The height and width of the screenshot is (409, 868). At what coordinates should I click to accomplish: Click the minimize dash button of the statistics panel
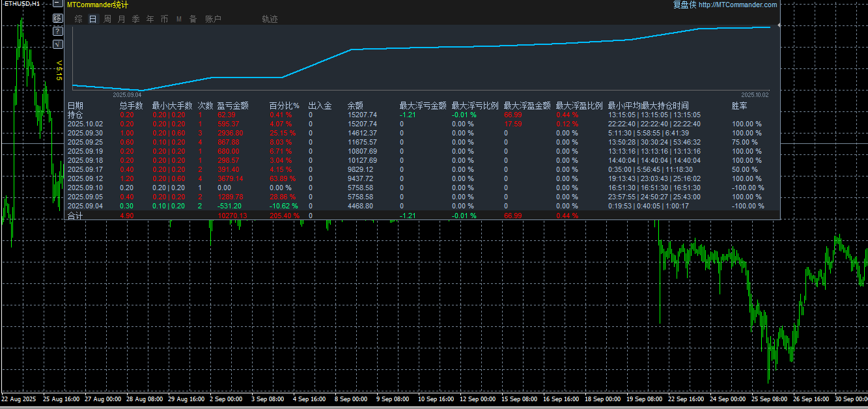[x=57, y=4]
